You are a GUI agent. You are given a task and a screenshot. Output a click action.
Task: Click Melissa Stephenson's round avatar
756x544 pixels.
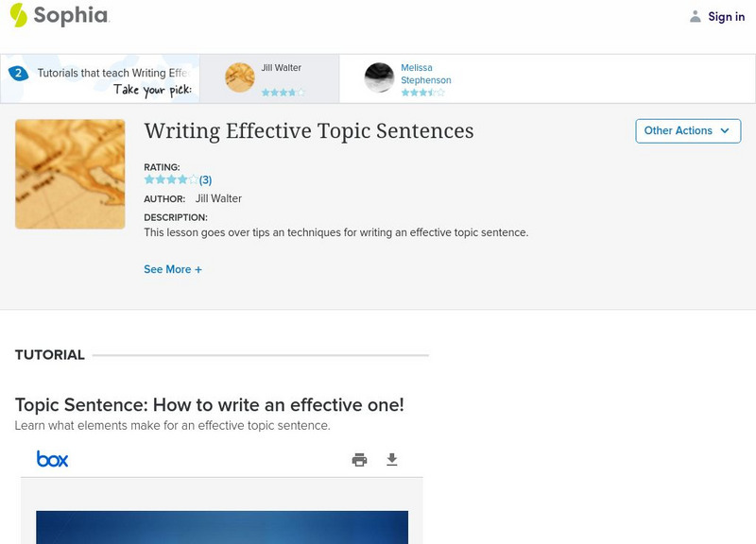tap(379, 77)
